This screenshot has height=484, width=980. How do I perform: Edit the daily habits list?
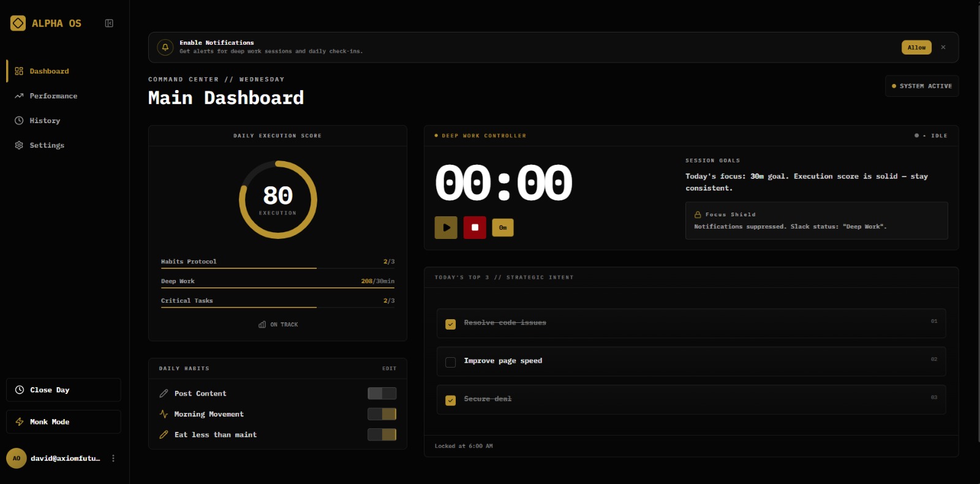(x=390, y=368)
